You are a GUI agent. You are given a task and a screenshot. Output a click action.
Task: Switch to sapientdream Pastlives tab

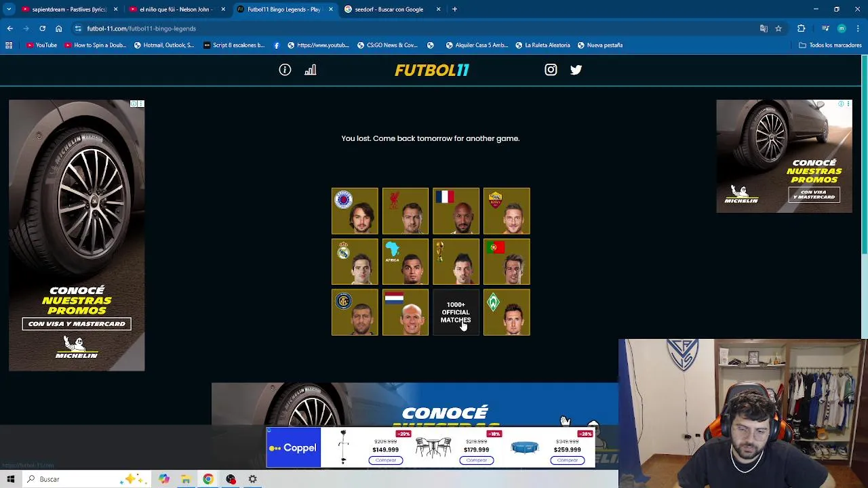69,9
